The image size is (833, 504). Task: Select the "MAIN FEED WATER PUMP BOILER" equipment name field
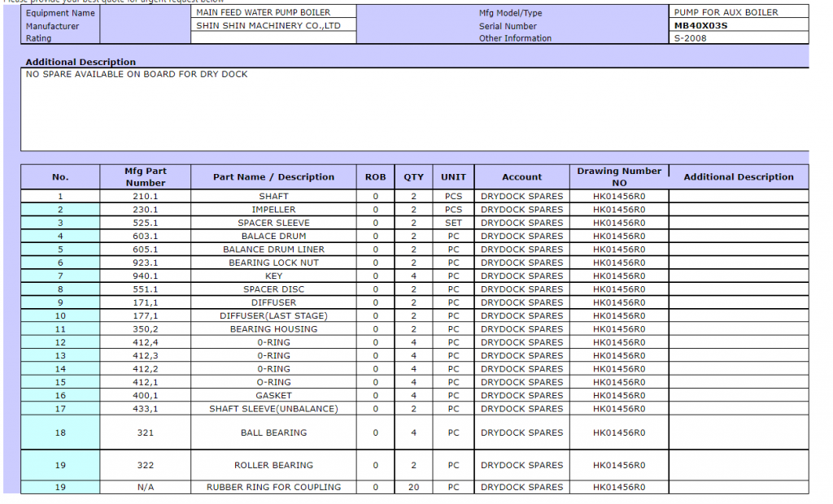coord(273,12)
